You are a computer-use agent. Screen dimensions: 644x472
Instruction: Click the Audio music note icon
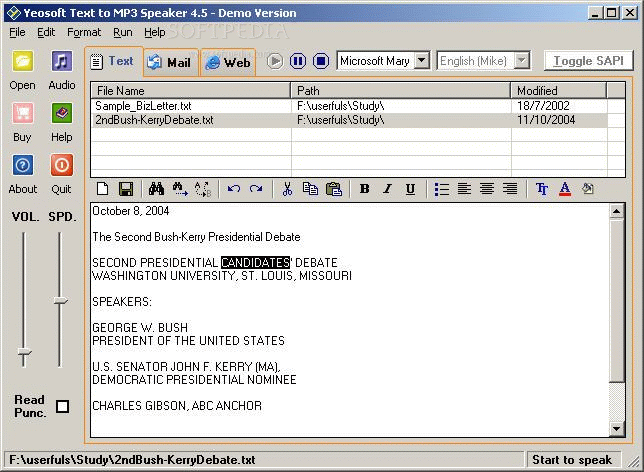62,62
